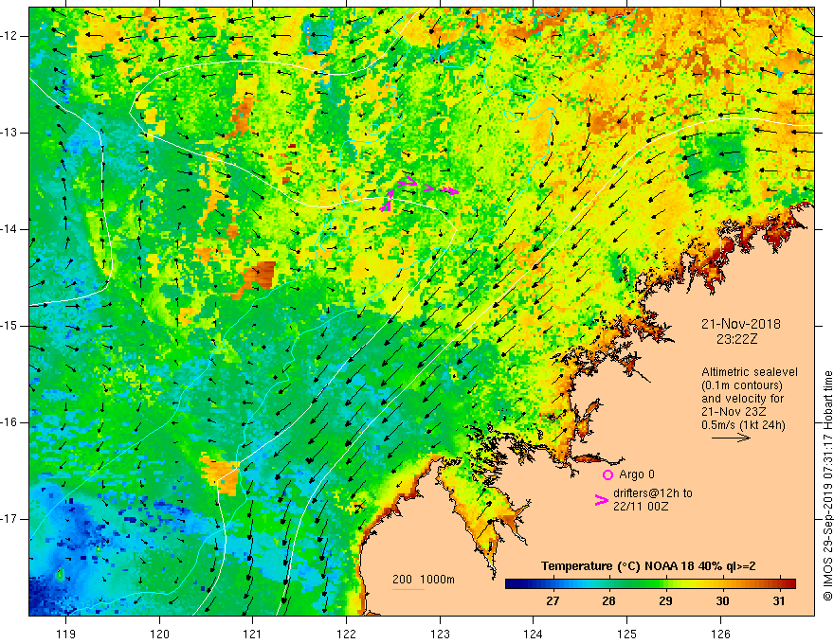The image size is (834, 644).
Task: Click the magenta drifter track cluster on the map
Action: point(419,193)
